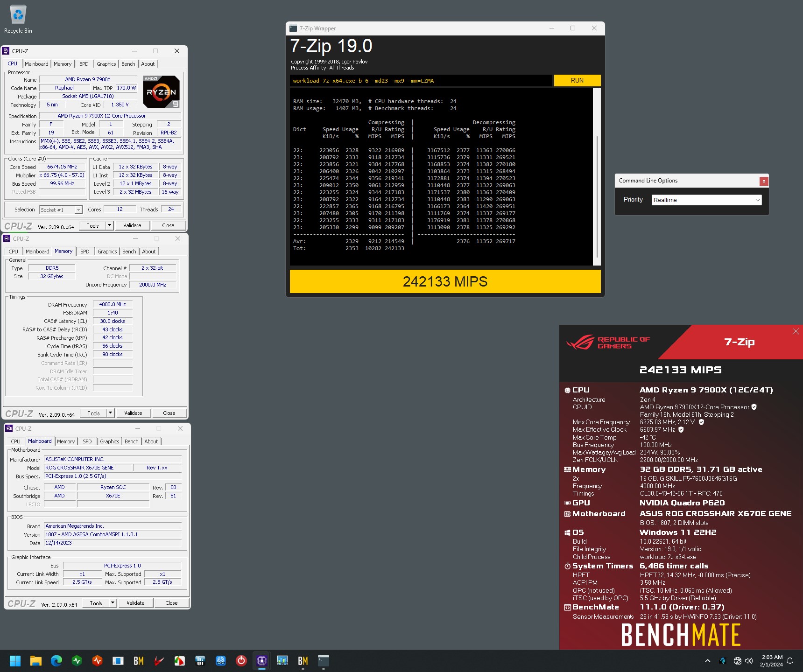Click the blue arrow tray icon
The image size is (803, 672).
[x=723, y=661]
